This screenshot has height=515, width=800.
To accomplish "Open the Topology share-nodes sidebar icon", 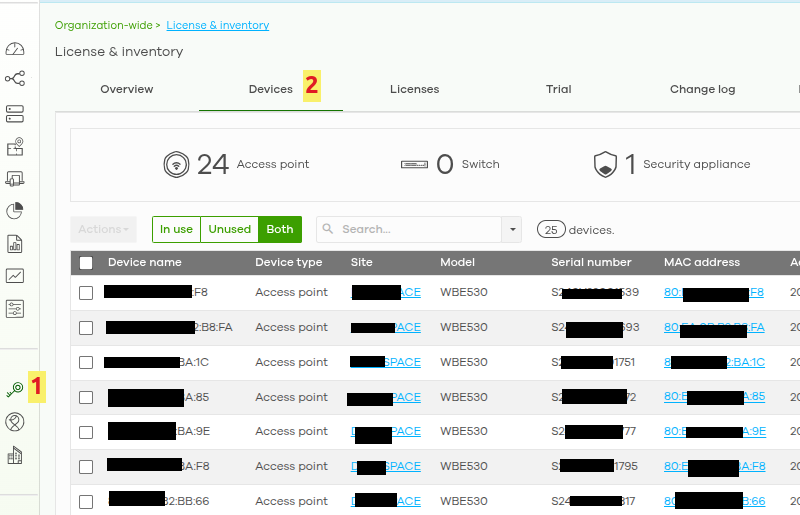I will [15, 79].
